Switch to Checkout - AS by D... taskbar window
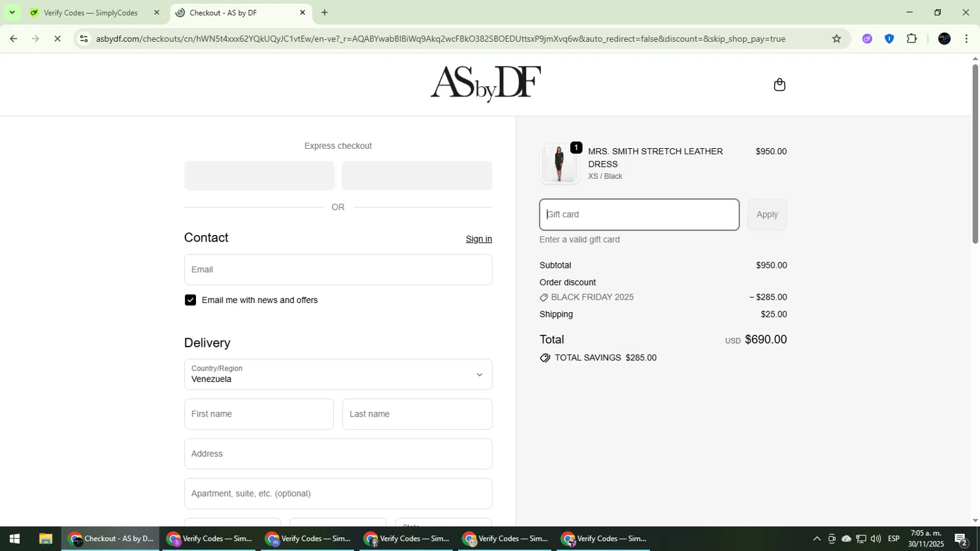Screen dimensions: 980x551 point(110,539)
